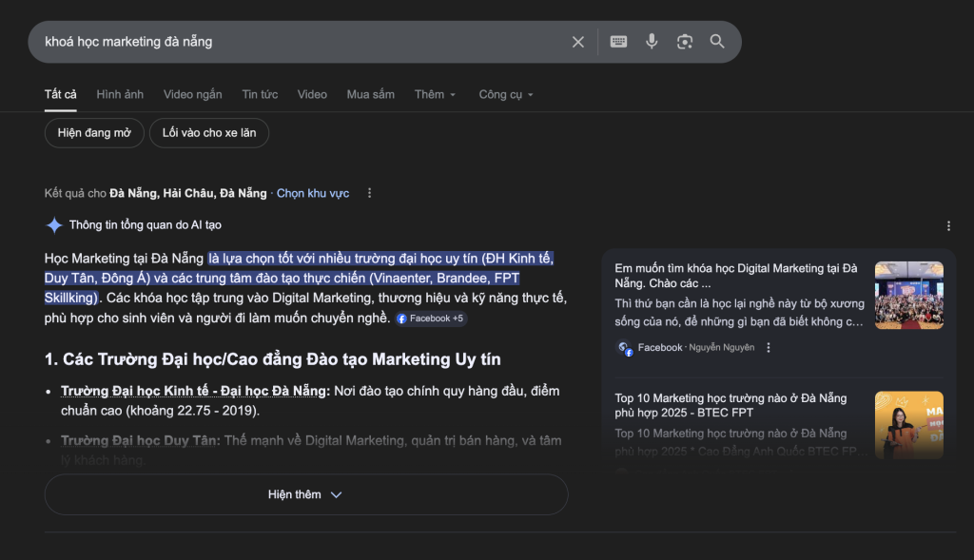The width and height of the screenshot is (974, 560).
Task: Click the orange BTEC FPT article thumbnail
Action: point(908,425)
